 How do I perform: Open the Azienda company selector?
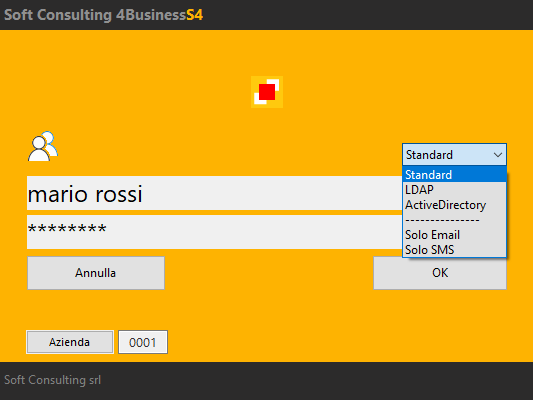click(x=70, y=342)
